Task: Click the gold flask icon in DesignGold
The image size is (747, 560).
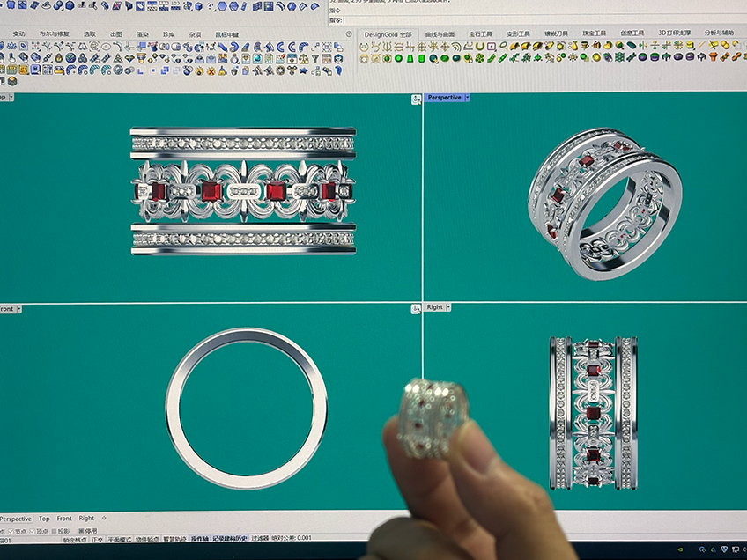Action: (574, 46)
